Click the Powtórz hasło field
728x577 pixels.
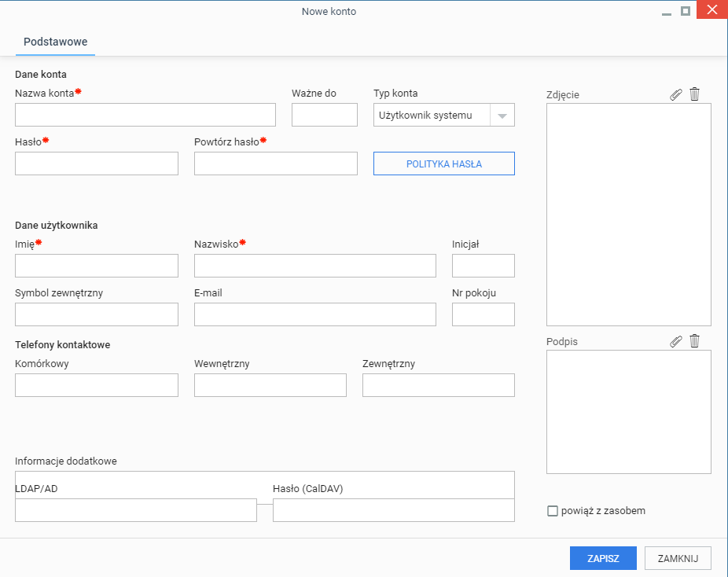(x=276, y=164)
